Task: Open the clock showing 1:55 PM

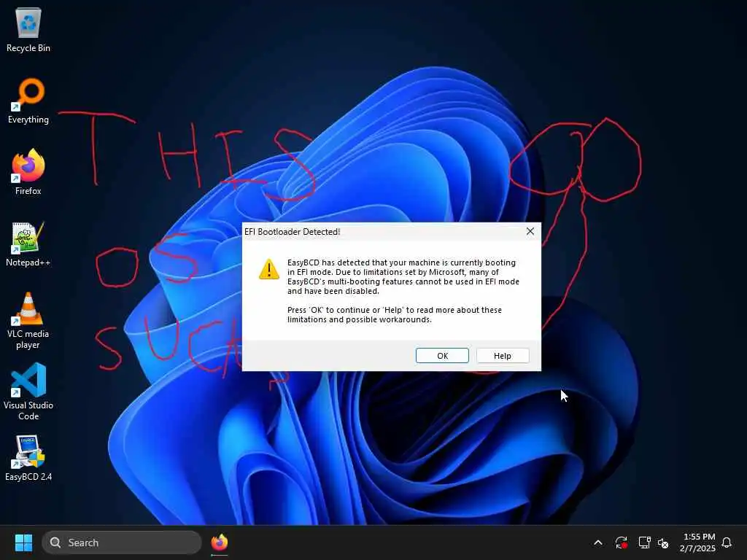Action: pos(698,542)
